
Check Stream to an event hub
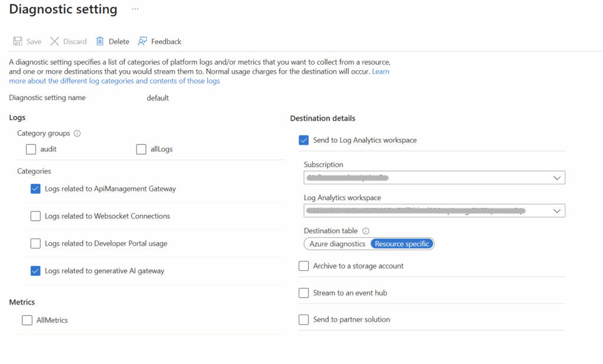click(x=304, y=293)
